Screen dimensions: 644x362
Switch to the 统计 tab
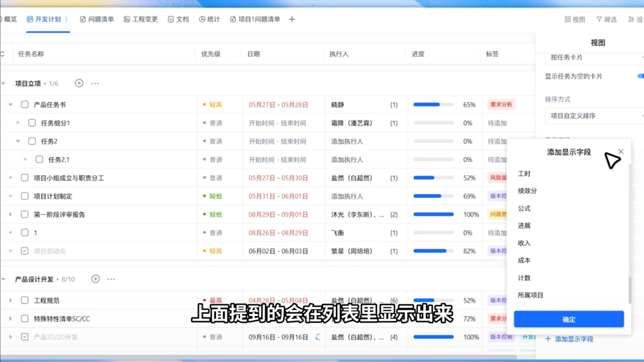click(209, 19)
